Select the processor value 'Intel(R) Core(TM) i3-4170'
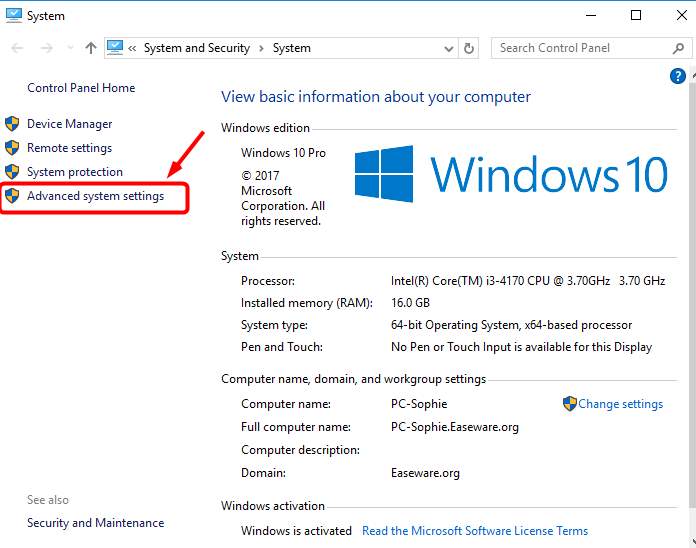696x548 pixels. tap(457, 281)
